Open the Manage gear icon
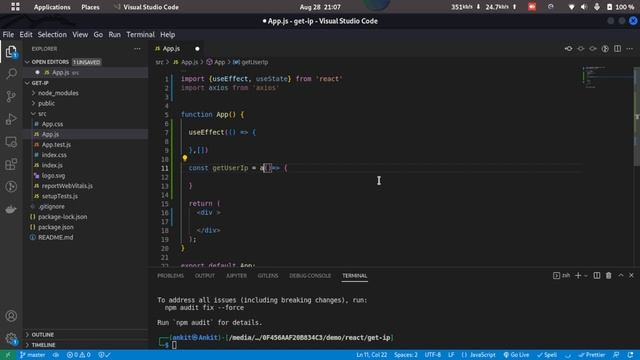 pos(11,338)
